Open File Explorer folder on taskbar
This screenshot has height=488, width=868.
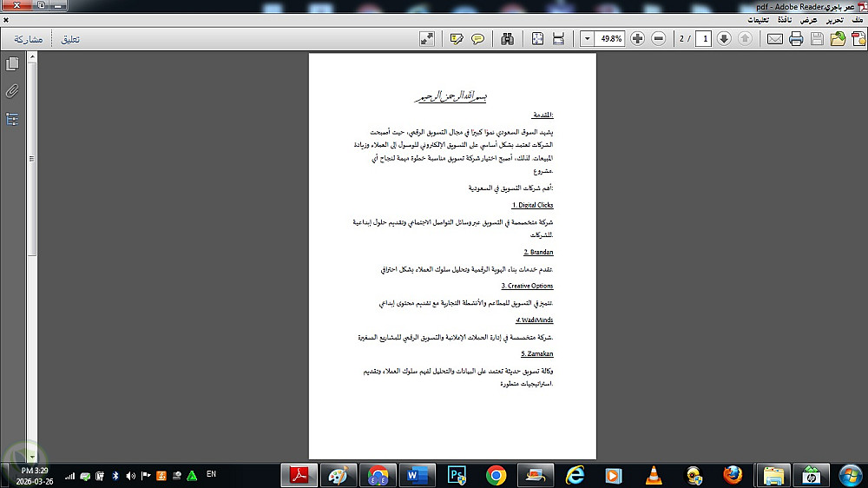click(x=773, y=475)
